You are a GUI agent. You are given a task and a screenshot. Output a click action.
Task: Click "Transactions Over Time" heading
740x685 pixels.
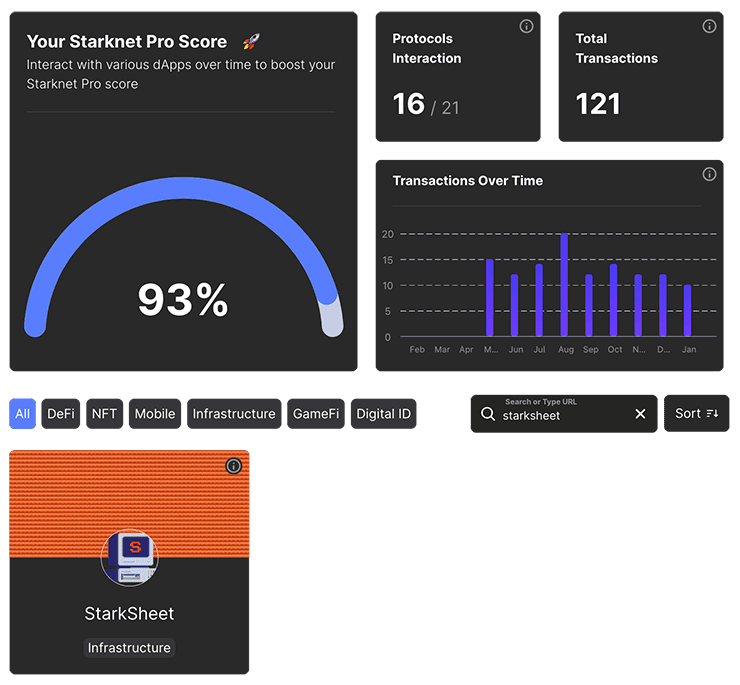[x=468, y=181]
